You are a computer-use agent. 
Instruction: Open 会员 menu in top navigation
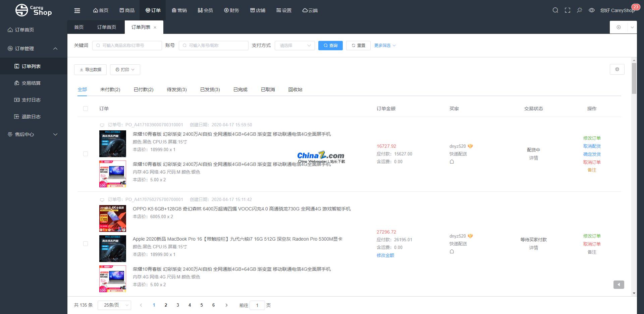click(206, 10)
